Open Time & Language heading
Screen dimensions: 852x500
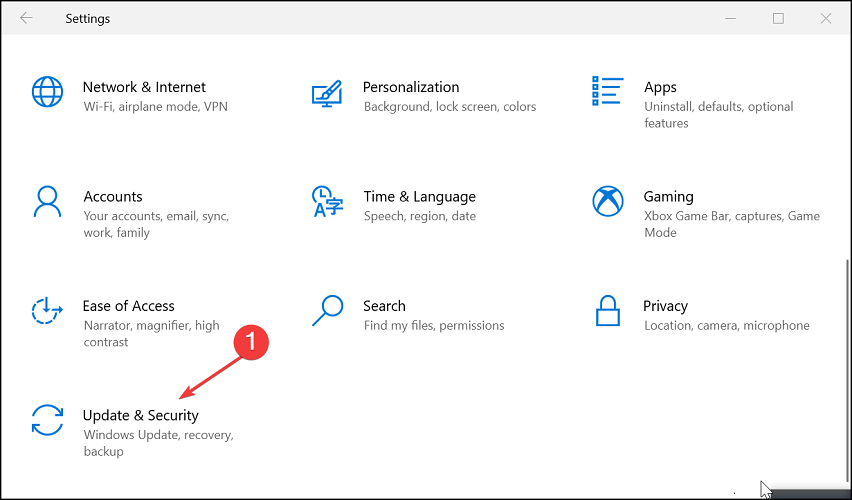pyautogui.click(x=419, y=196)
